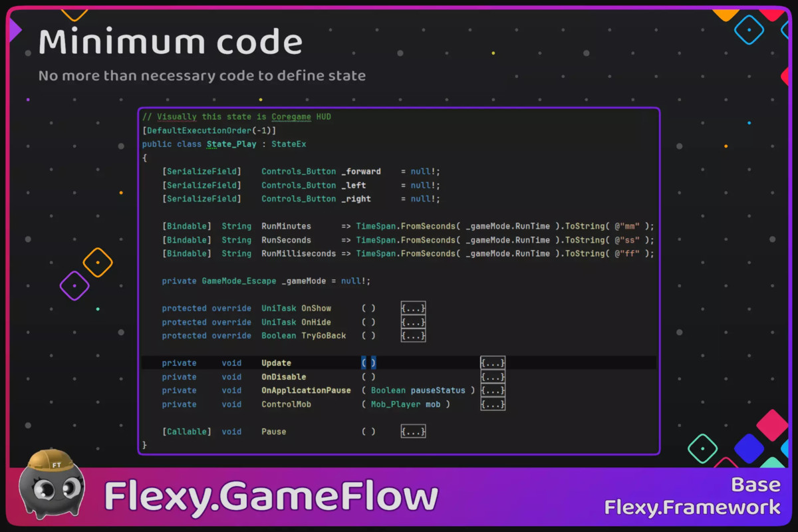Click the Update method name

276,363
